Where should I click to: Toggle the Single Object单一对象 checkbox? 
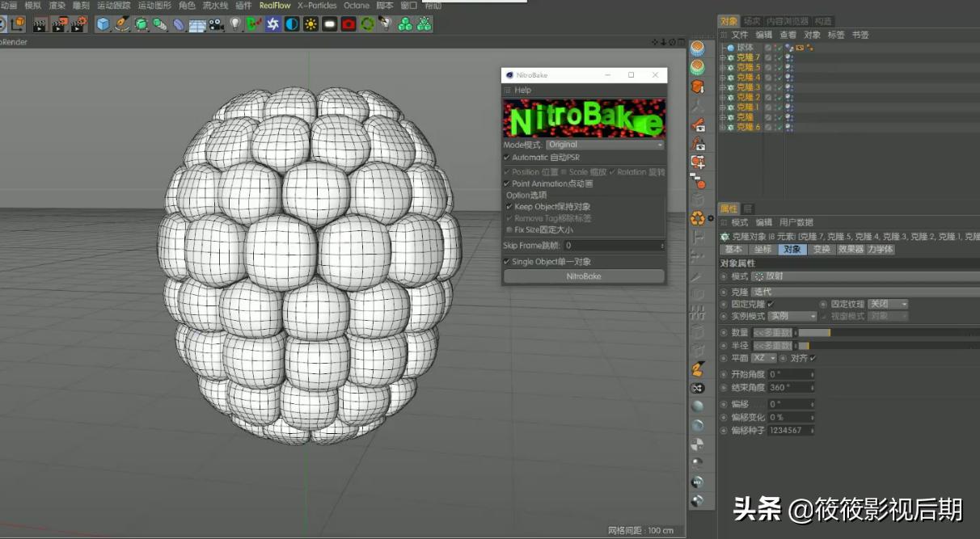pos(506,262)
